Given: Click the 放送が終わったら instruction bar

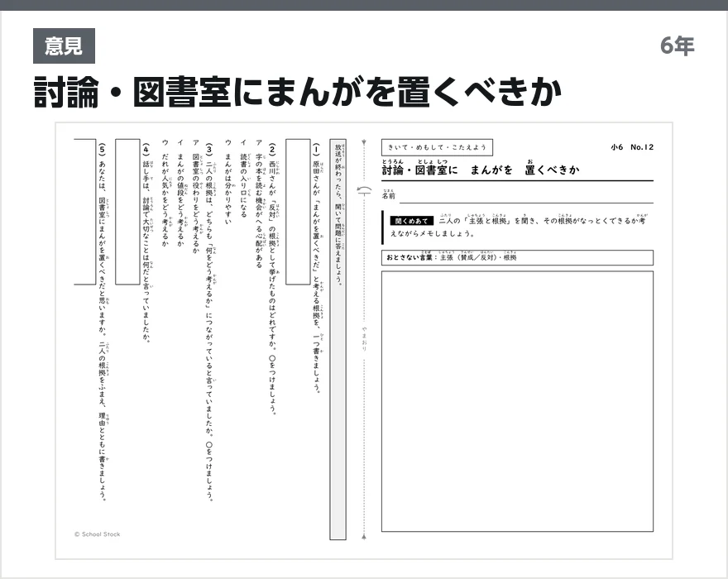Looking at the screenshot, I should [338, 339].
